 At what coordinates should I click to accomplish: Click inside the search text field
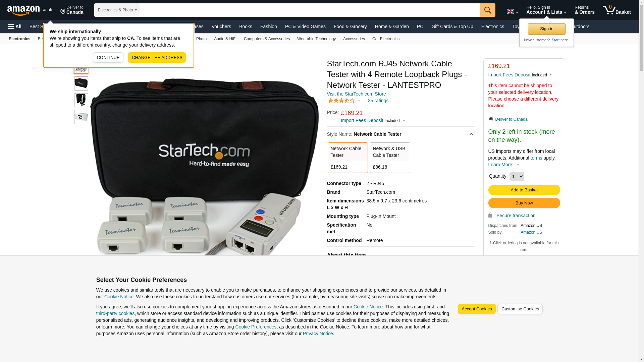click(x=310, y=10)
